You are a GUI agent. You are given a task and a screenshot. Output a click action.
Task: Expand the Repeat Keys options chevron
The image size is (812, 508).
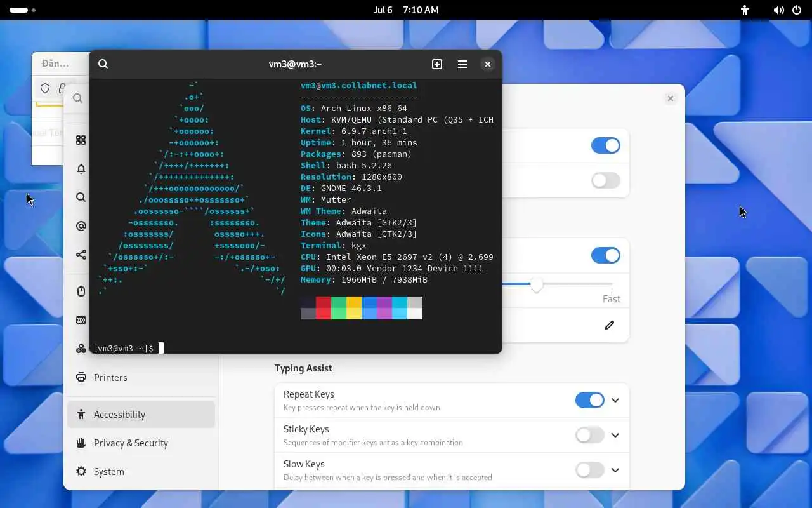tap(615, 400)
